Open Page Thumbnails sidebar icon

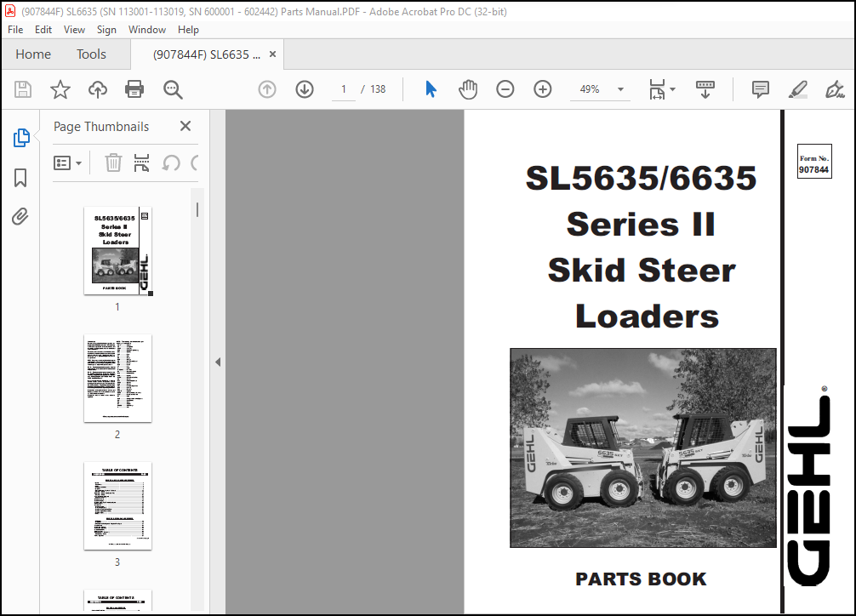(x=20, y=138)
